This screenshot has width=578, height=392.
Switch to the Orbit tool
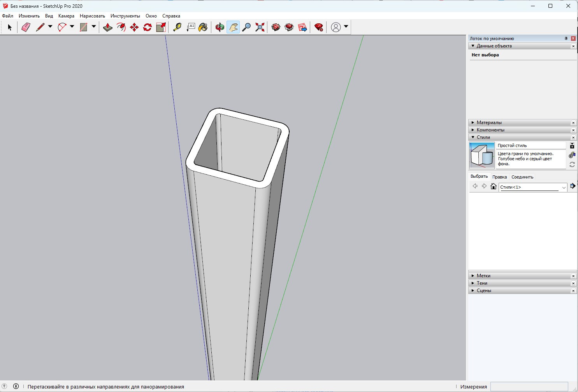[x=220, y=27]
